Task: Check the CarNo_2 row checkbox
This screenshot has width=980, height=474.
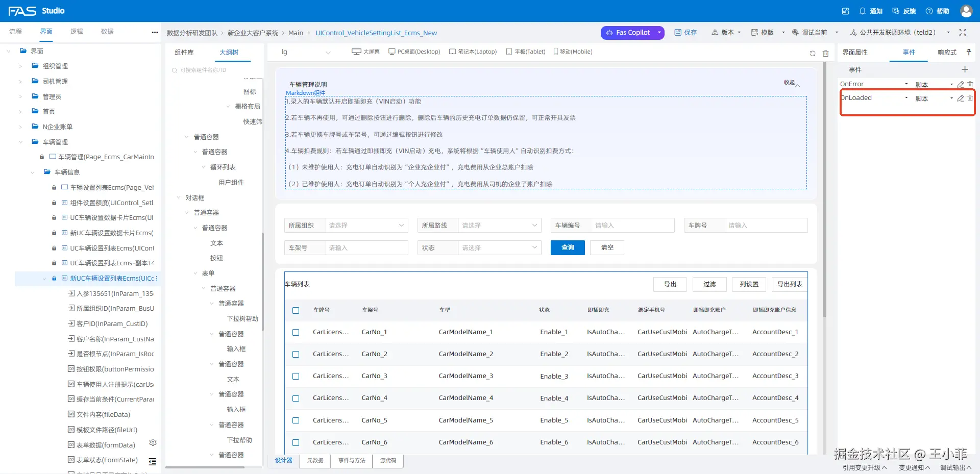Action: tap(296, 354)
